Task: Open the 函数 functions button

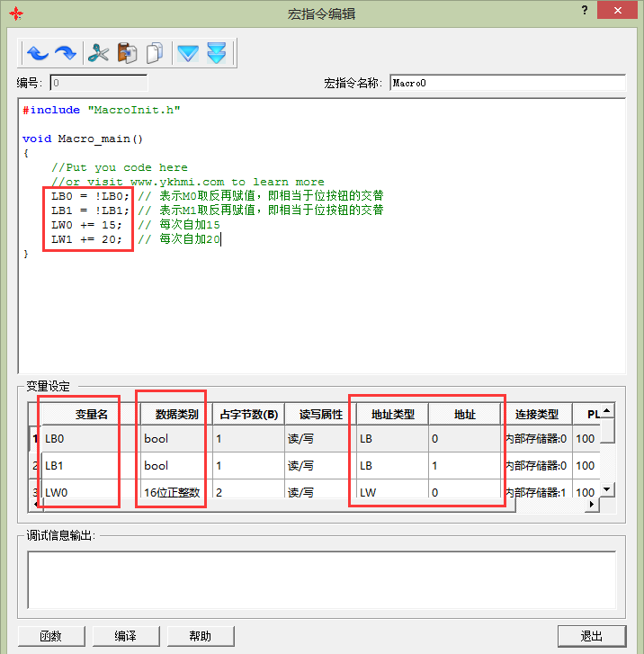Action: (50, 636)
